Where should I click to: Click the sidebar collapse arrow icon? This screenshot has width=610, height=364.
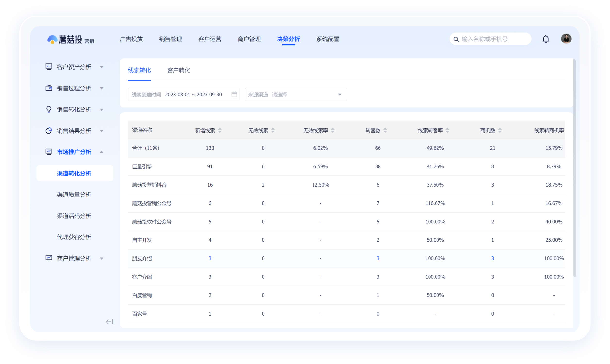[109, 322]
